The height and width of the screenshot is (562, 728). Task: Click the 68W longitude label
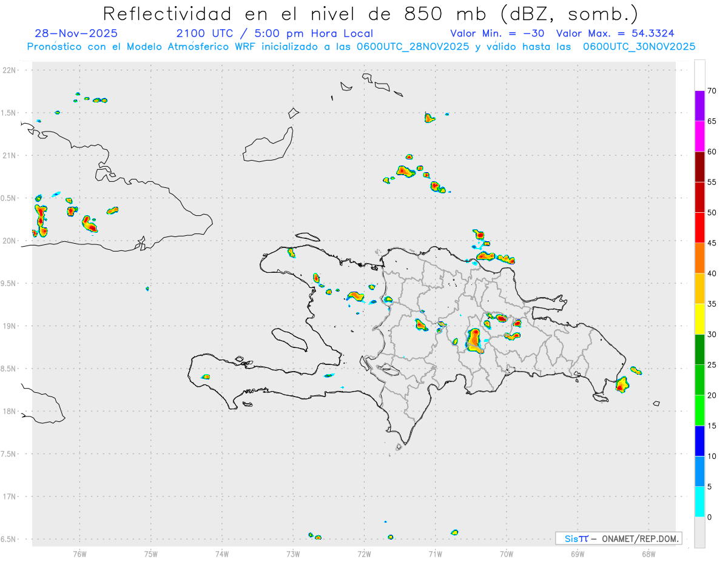click(649, 554)
